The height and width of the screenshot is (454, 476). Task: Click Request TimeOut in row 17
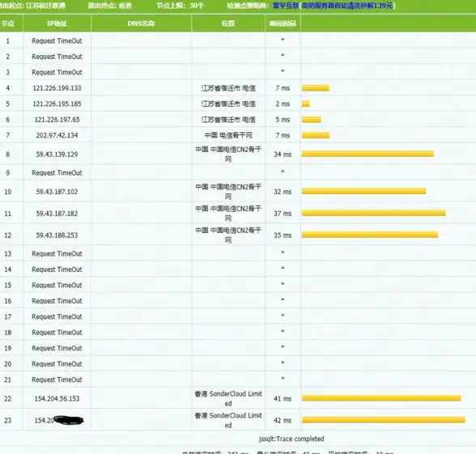click(x=57, y=317)
